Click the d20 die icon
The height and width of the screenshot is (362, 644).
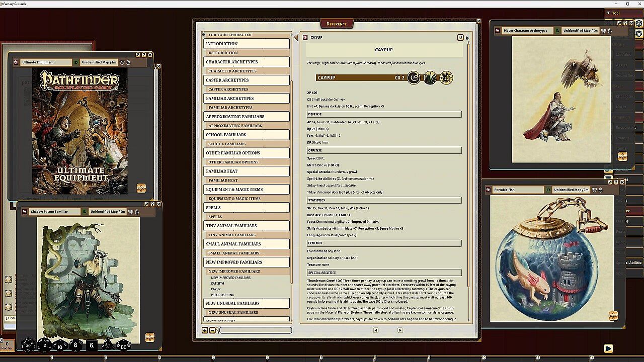pyautogui.click(x=28, y=345)
